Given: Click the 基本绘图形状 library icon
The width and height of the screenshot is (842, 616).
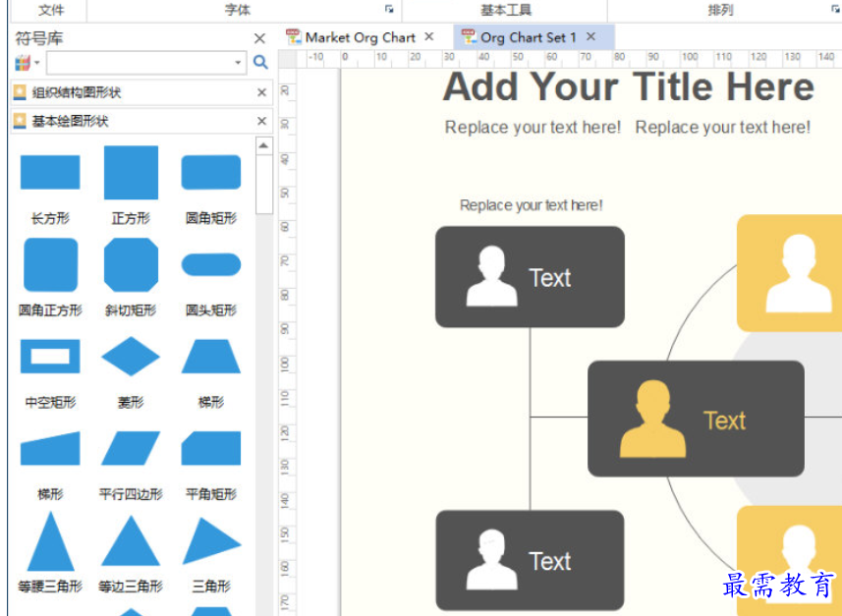Looking at the screenshot, I should 20,121.
